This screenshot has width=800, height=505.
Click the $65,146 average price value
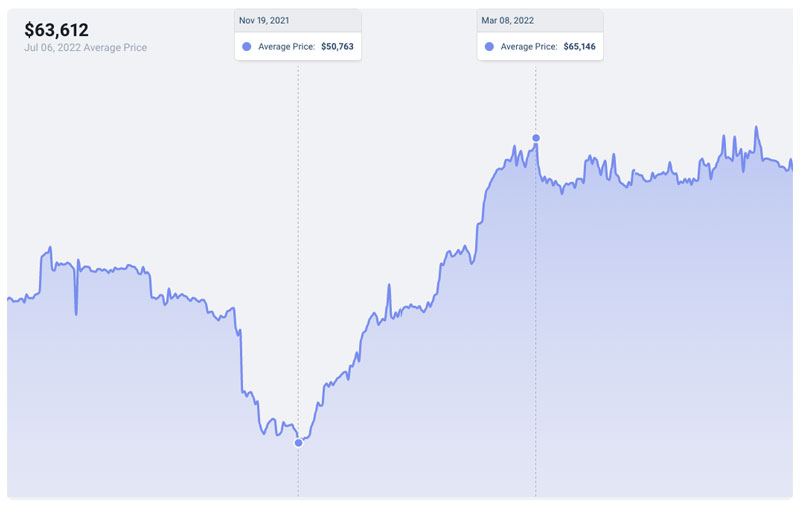pos(579,46)
